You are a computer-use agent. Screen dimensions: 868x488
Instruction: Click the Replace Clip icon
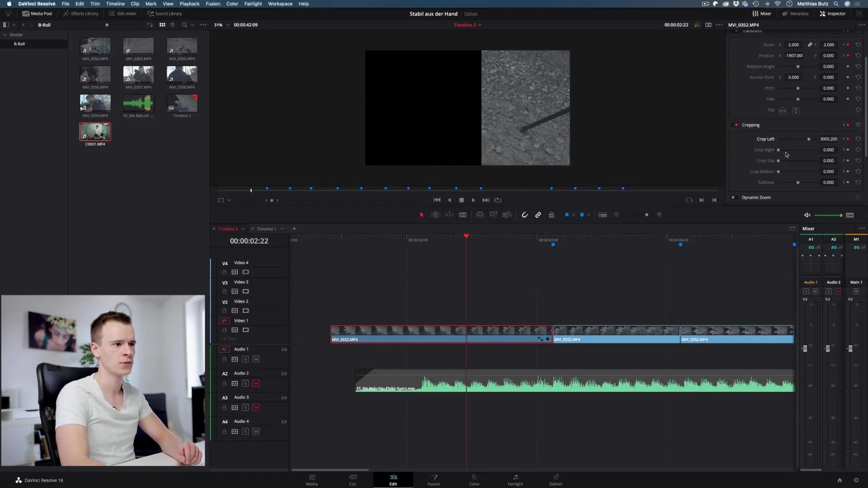(507, 215)
